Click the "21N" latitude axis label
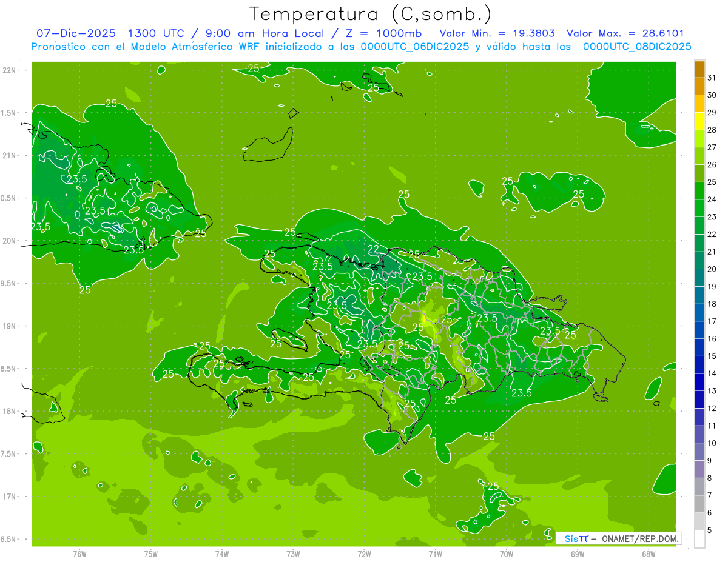Viewport: 728px width, 562px height. pos(9,155)
